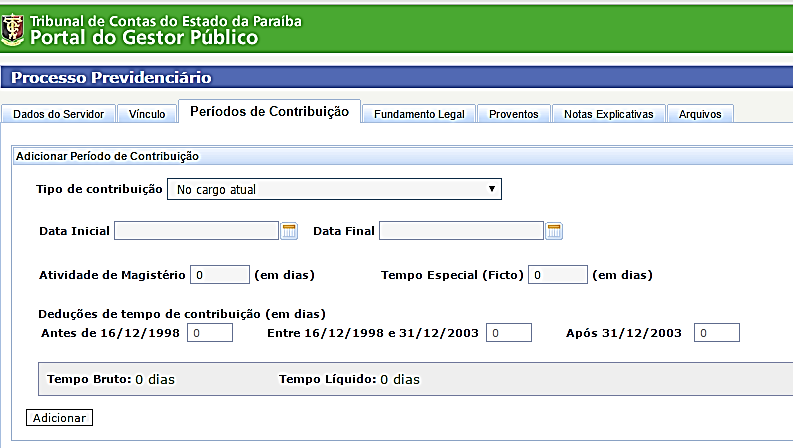Focus the Tempo Especial (Ficto) field
This screenshot has height=448, width=793.
pyautogui.click(x=557, y=274)
